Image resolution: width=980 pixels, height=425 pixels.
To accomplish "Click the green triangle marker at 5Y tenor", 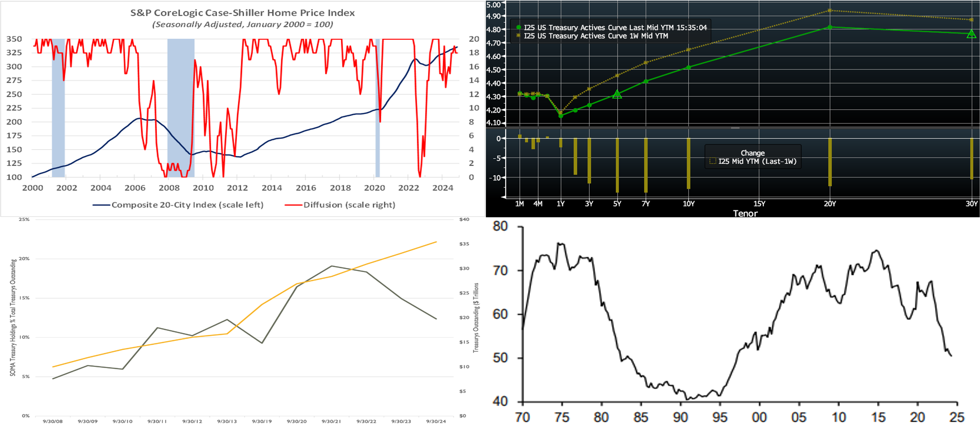I will (x=617, y=94).
